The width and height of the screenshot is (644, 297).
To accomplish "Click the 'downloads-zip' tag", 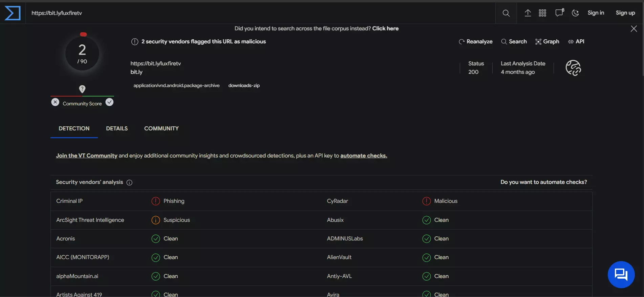I will pos(244,85).
